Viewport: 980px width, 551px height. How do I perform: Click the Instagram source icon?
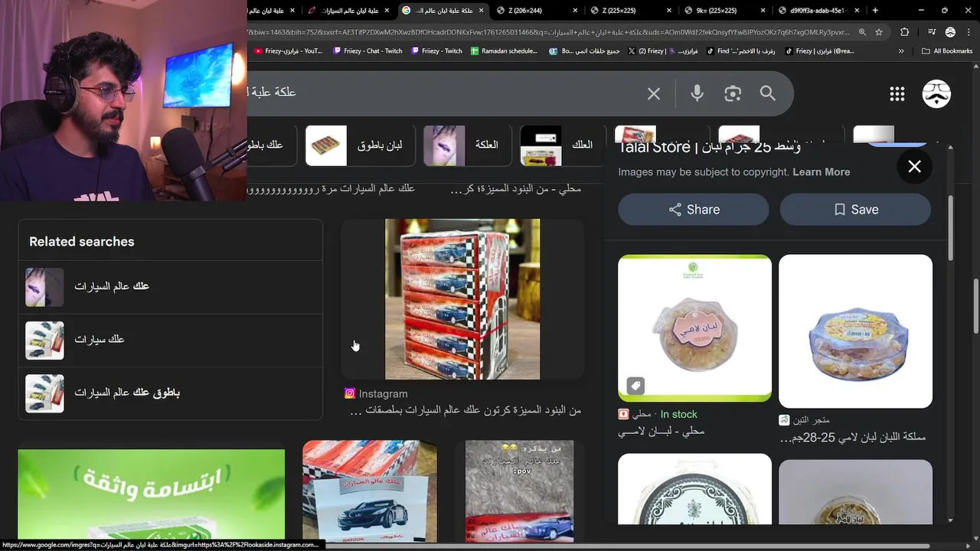click(350, 393)
